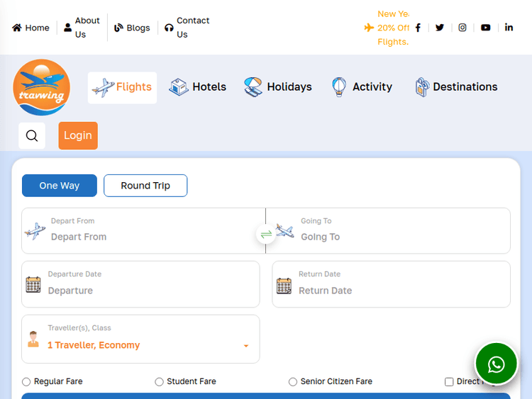Visit the Twitter social icon
Image resolution: width=532 pixels, height=399 pixels.
[440, 28]
